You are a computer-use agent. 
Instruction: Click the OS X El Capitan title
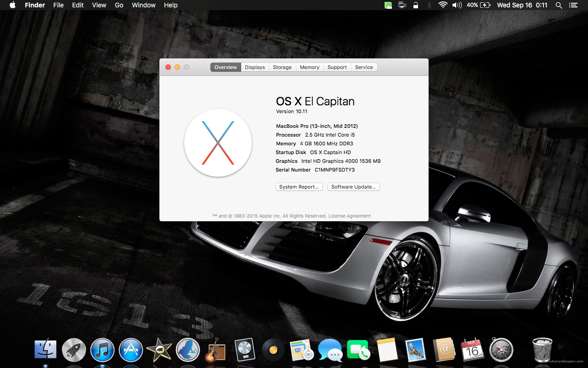pos(315,102)
